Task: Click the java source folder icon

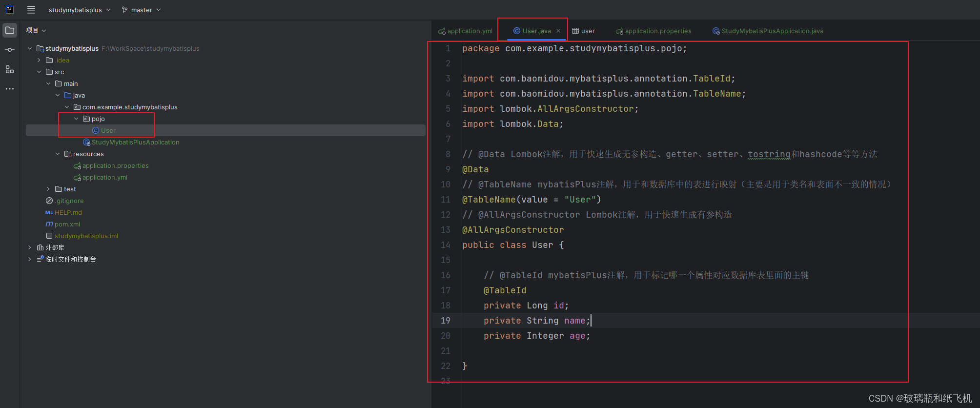Action: coord(68,95)
